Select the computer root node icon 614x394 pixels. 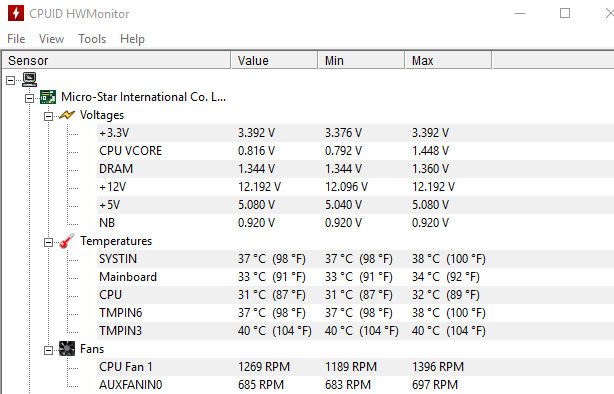[30, 80]
